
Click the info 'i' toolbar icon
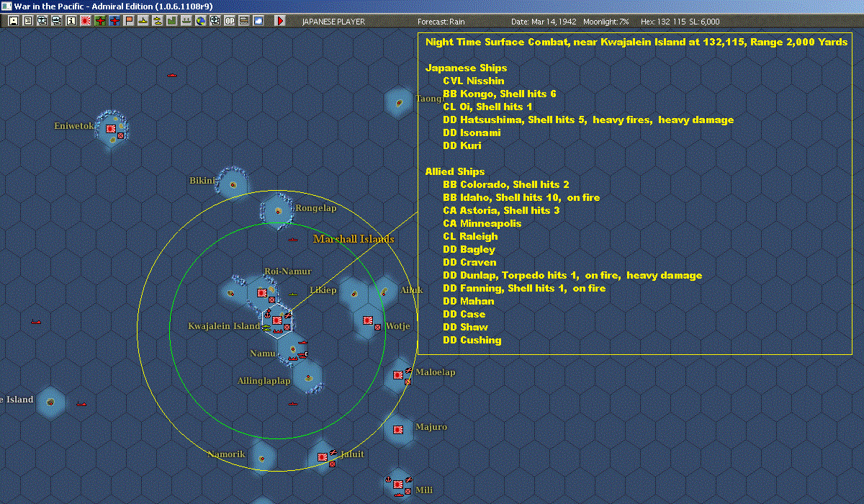coord(71,21)
